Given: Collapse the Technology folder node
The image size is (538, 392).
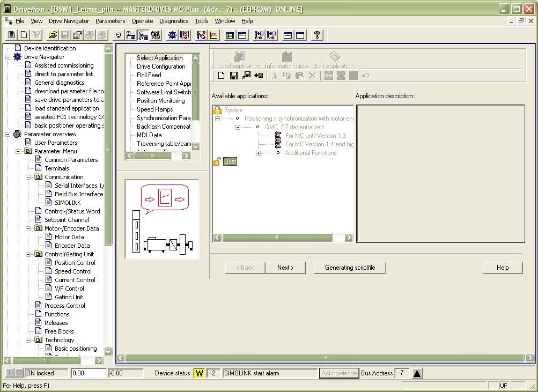Looking at the screenshot, I should point(28,340).
